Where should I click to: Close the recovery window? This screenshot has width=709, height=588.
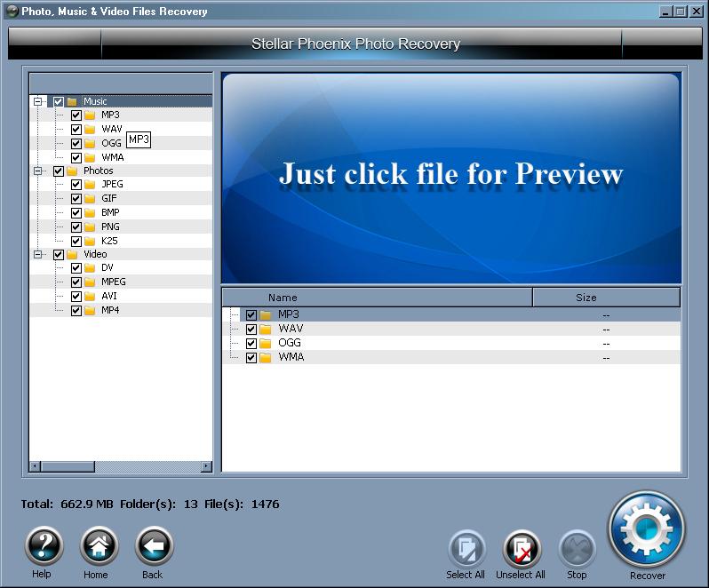(x=696, y=12)
